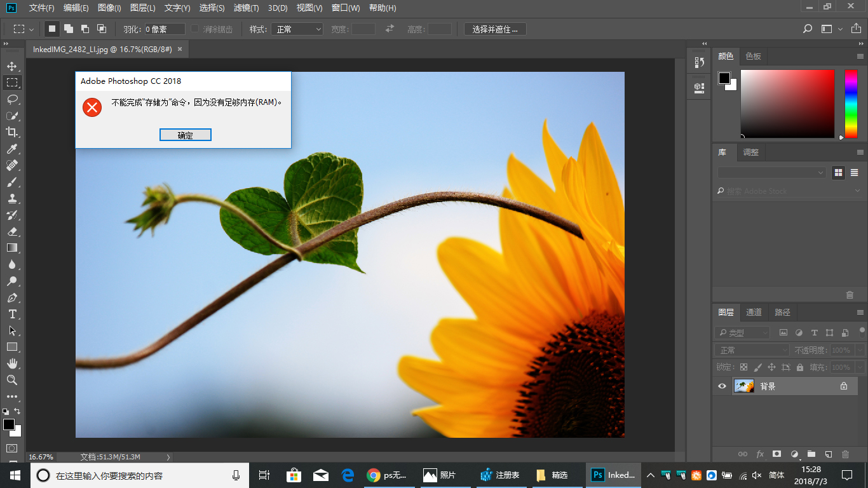Expand the 不透明度 opacity dropdown arrow
The height and width of the screenshot is (488, 868).
[860, 350]
